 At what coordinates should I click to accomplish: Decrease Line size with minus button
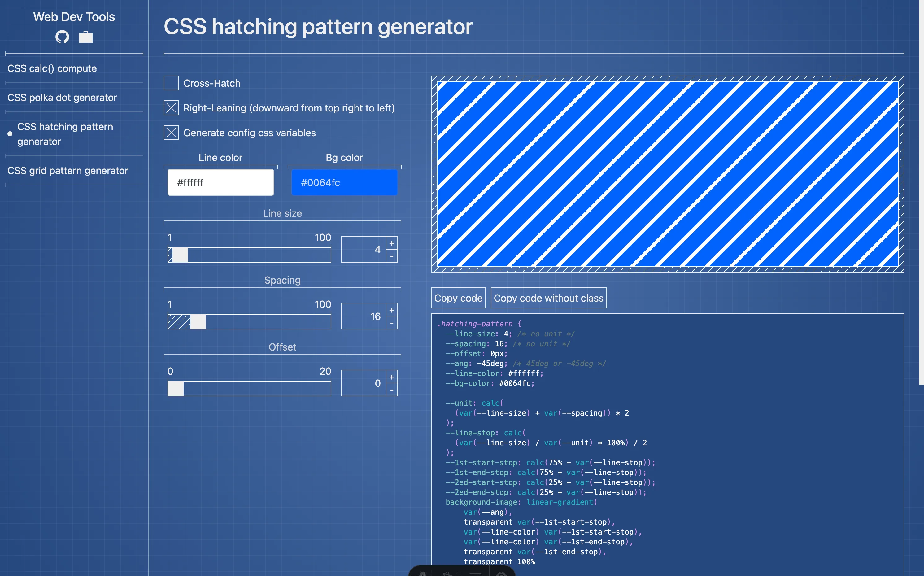(x=391, y=256)
